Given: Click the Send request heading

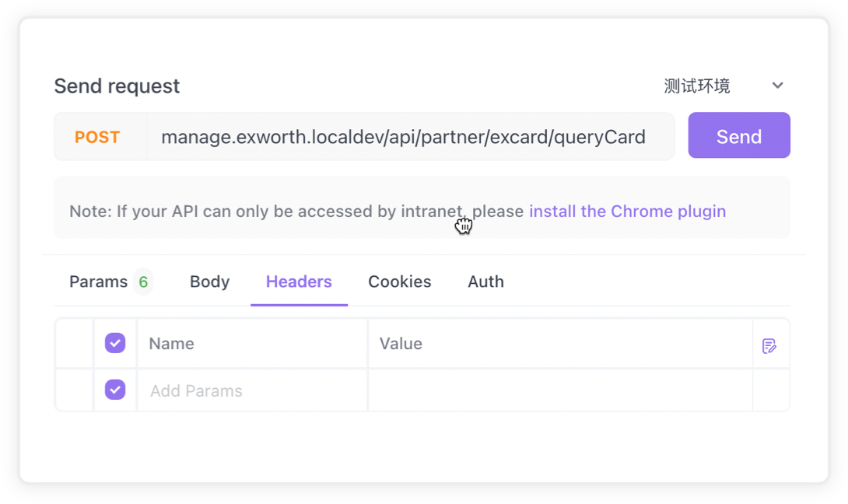Looking at the screenshot, I should tap(117, 86).
